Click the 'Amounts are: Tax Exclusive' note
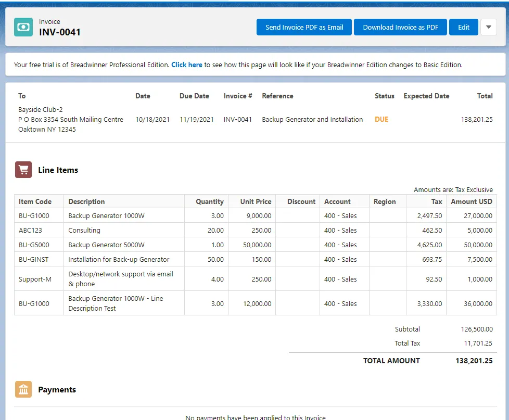 coord(453,189)
